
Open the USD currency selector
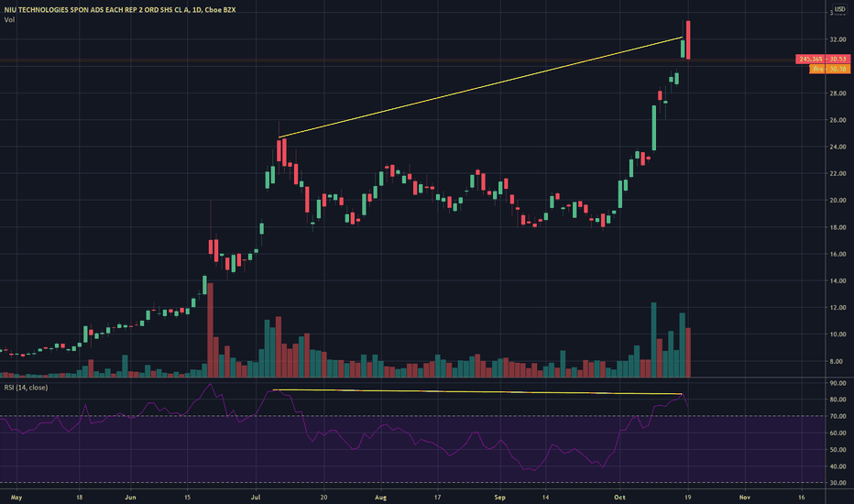pyautogui.click(x=839, y=9)
